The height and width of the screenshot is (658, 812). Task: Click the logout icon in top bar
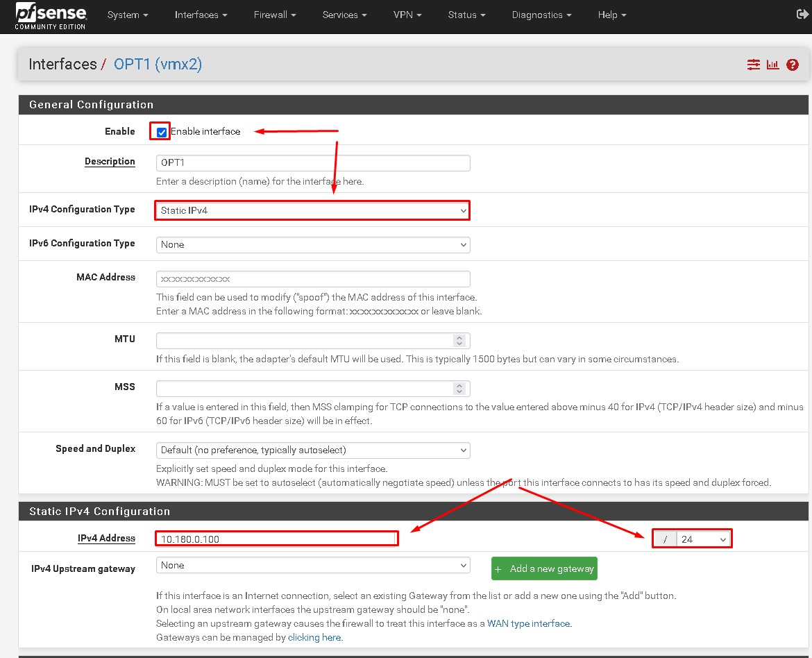[802, 15]
